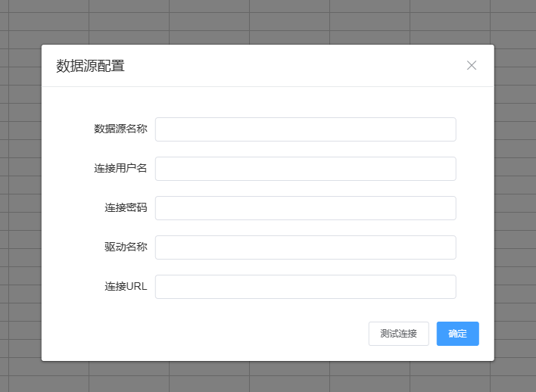This screenshot has height=392, width=536.
Task: Click the 数据源名称 input field
Action: (305, 129)
